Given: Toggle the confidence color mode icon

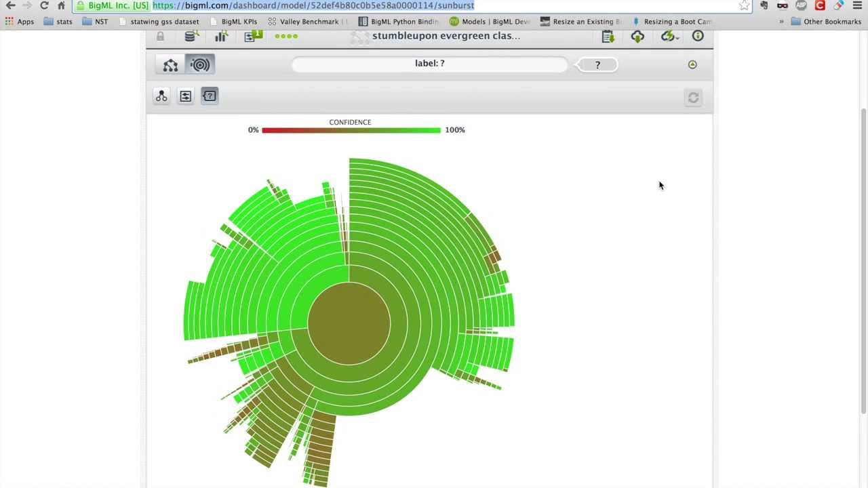Looking at the screenshot, I should pos(210,96).
